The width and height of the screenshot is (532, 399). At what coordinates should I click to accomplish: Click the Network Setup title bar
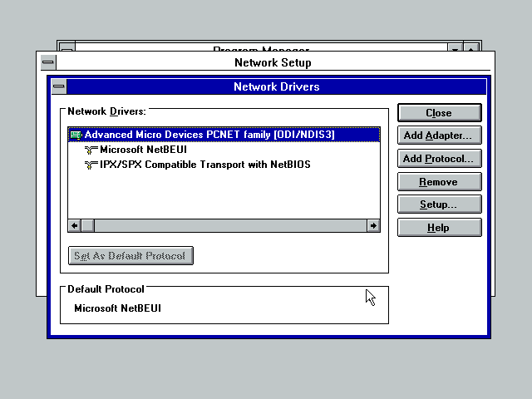[273, 62]
